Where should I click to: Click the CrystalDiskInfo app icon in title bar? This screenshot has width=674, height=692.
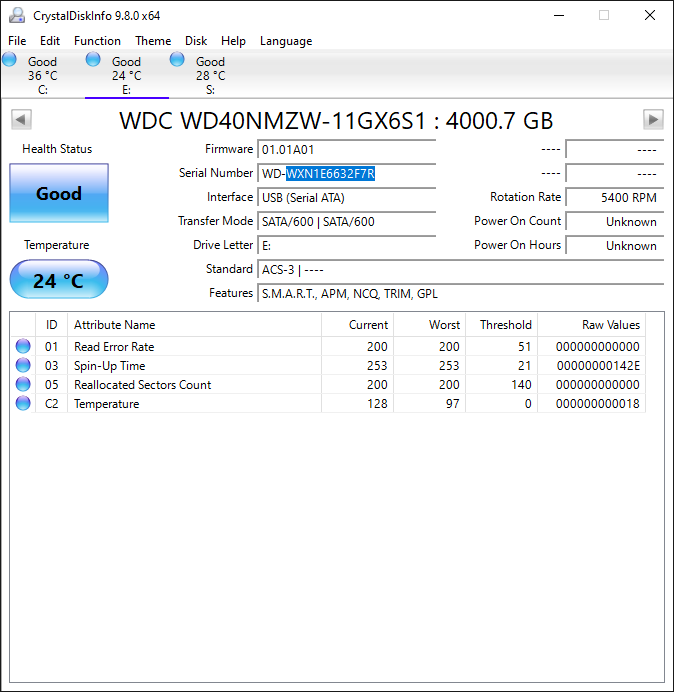[x=17, y=15]
